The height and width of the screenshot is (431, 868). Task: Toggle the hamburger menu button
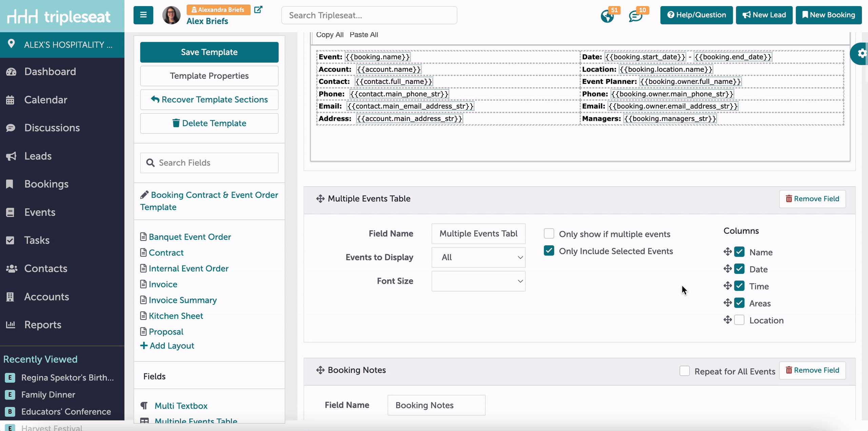143,15
